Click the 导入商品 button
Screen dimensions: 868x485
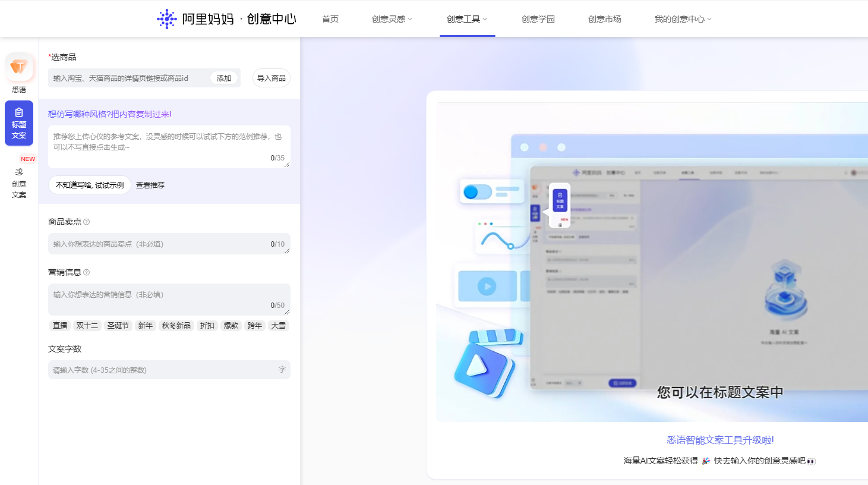click(272, 78)
